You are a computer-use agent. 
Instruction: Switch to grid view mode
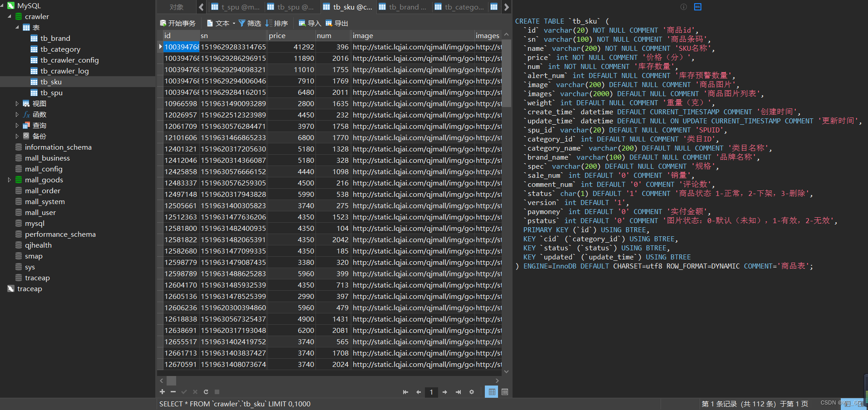[x=492, y=392]
